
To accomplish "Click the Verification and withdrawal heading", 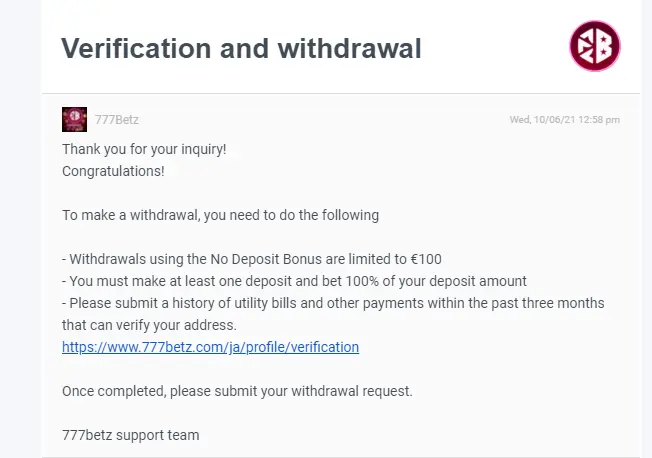I will pyautogui.click(x=241, y=48).
